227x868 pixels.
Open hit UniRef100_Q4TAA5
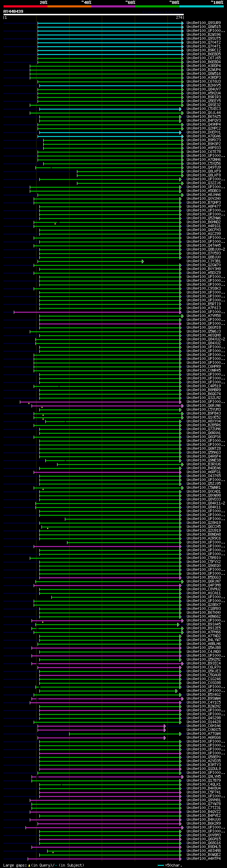click(204, 246)
